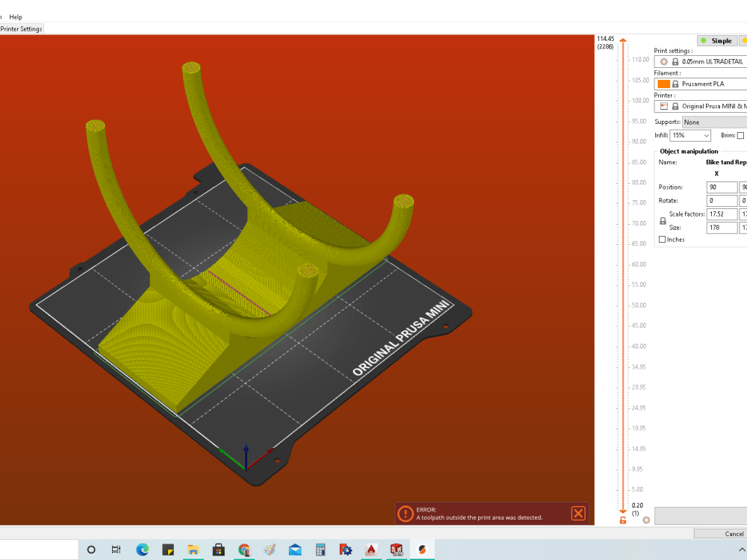747x560 pixels.
Task: Open the Infill percentage dropdown
Action: pos(690,135)
